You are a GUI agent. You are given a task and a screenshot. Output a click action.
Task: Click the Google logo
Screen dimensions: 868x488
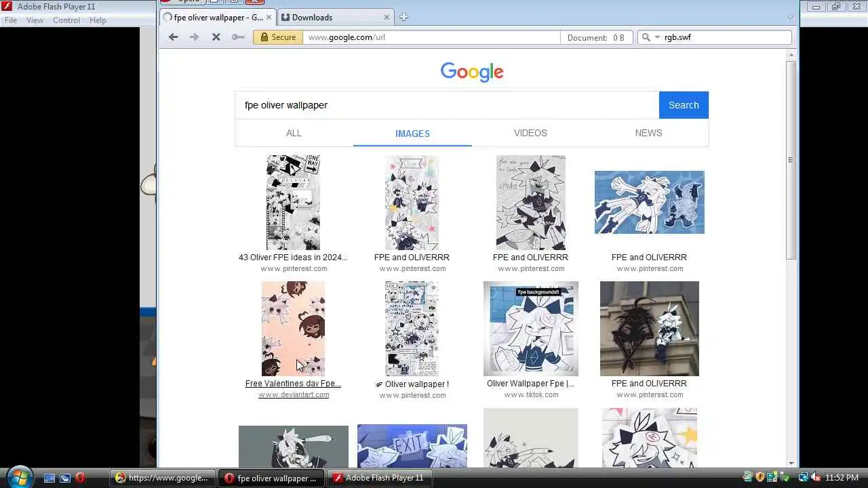point(472,72)
